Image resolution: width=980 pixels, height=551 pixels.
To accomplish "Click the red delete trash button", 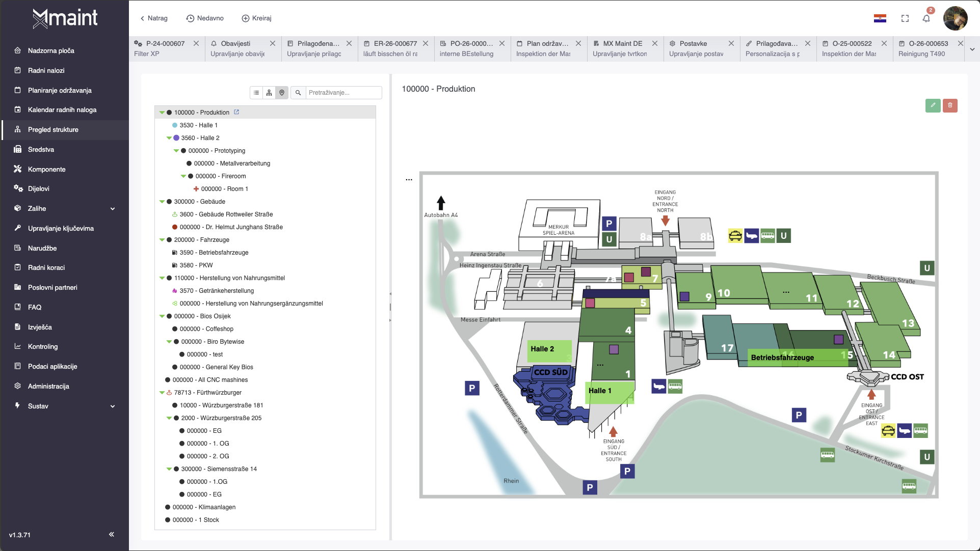I will (x=950, y=105).
